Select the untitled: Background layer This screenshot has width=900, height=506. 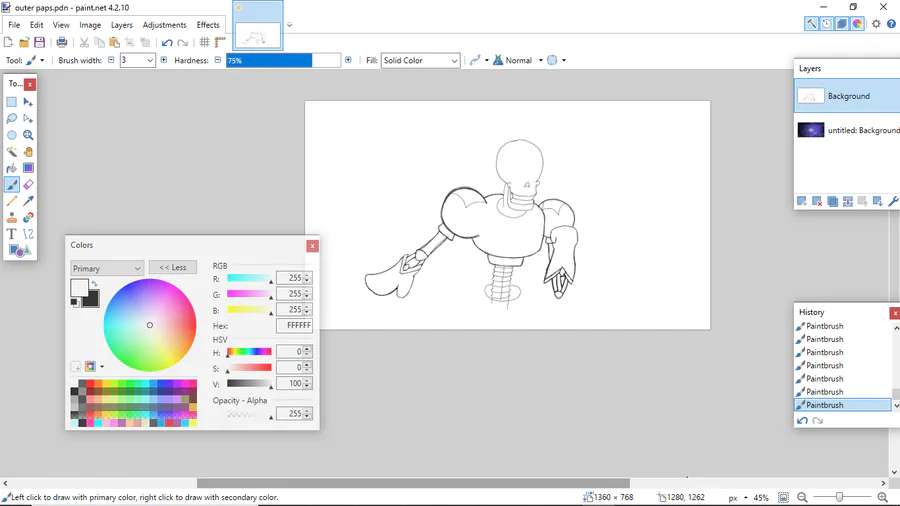click(x=848, y=130)
